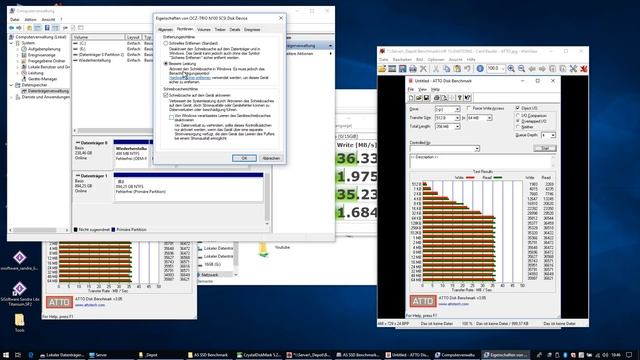
Task: Select 16GB (G:) in Explorer navigation pane
Action: click(x=212, y=264)
